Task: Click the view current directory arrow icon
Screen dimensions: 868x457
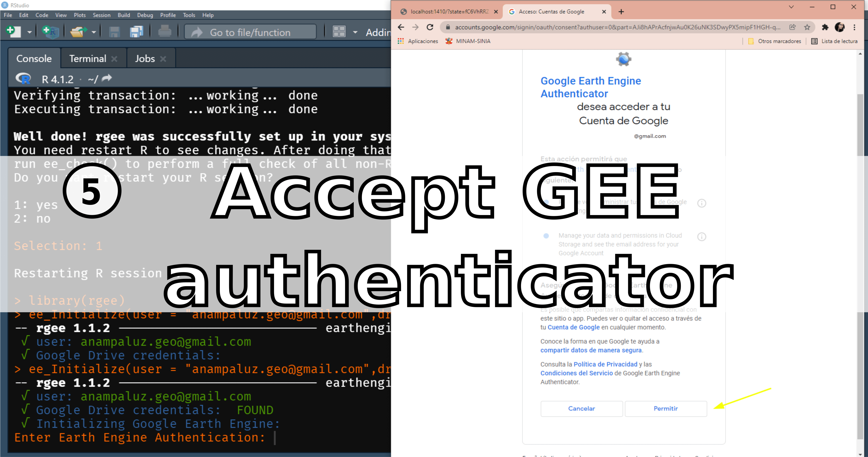Action: (107, 78)
